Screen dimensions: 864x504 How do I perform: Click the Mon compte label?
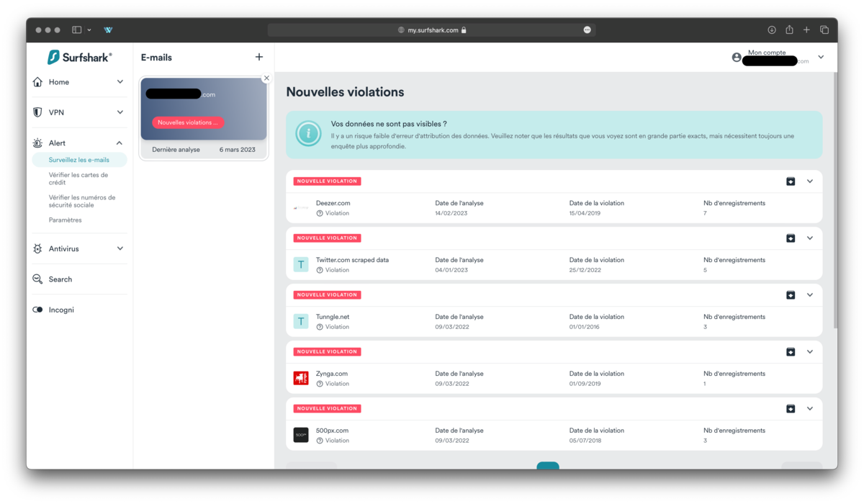[x=767, y=53]
